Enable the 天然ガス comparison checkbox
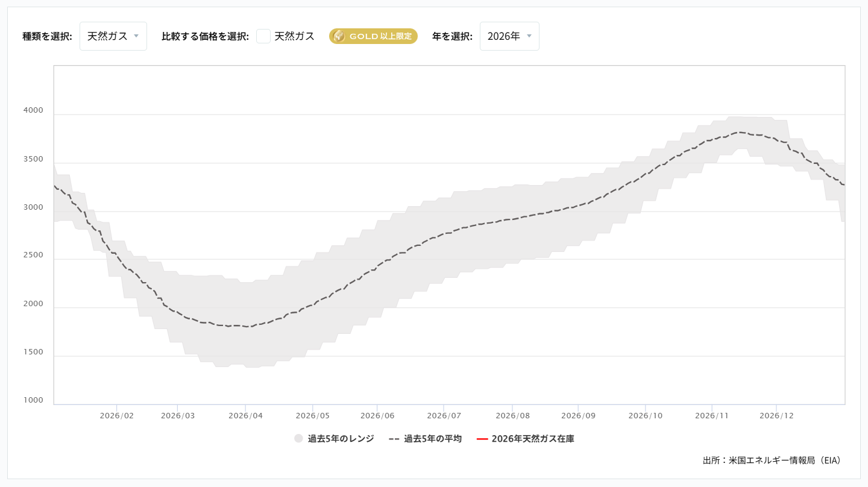The image size is (868, 487). (x=263, y=36)
